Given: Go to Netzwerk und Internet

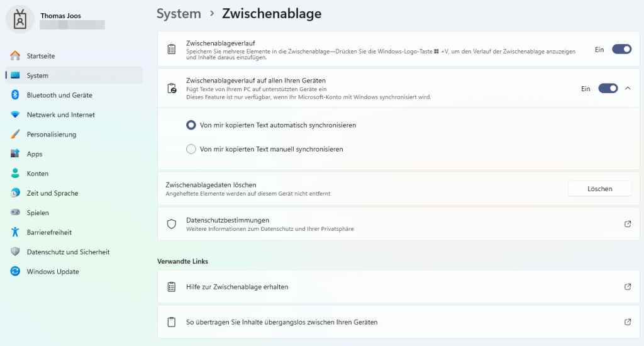Looking at the screenshot, I should (74, 114).
